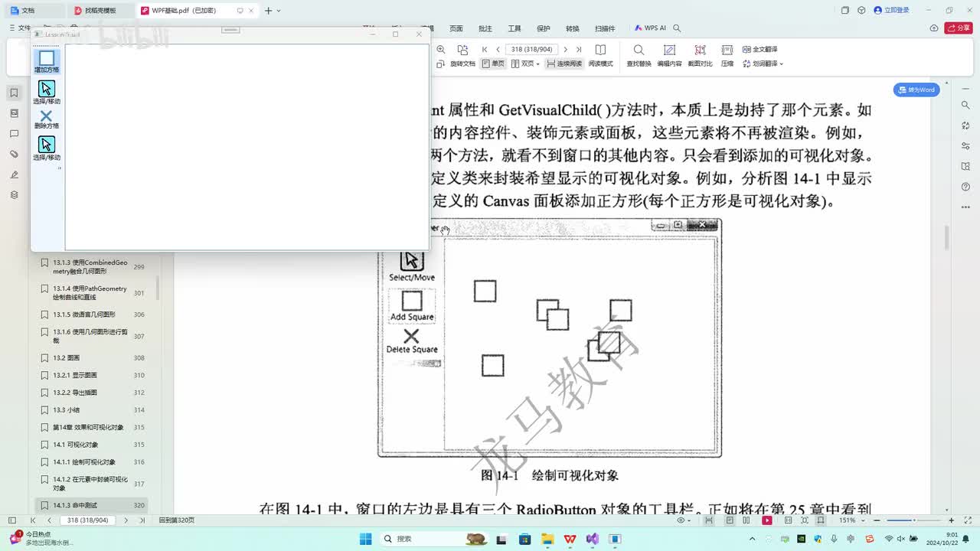Open the thumbnails panel in WPS sidebar

14,113
